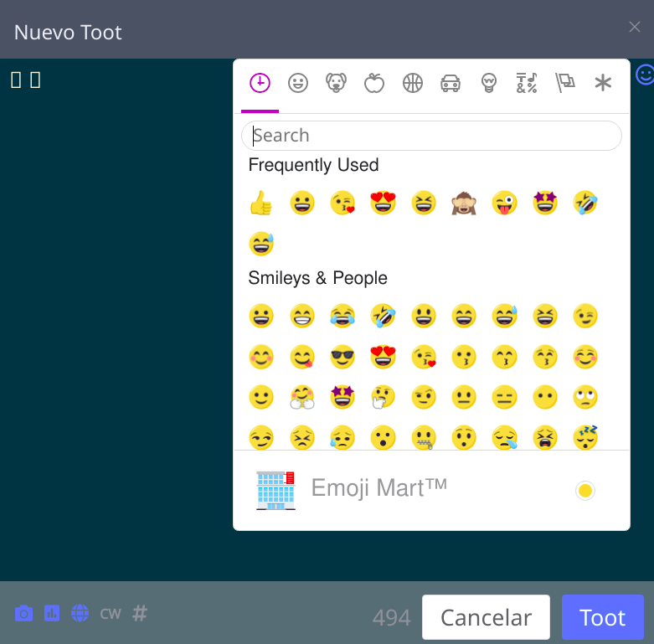Add a poll using the chart icon
654x644 pixels.
tap(52, 614)
